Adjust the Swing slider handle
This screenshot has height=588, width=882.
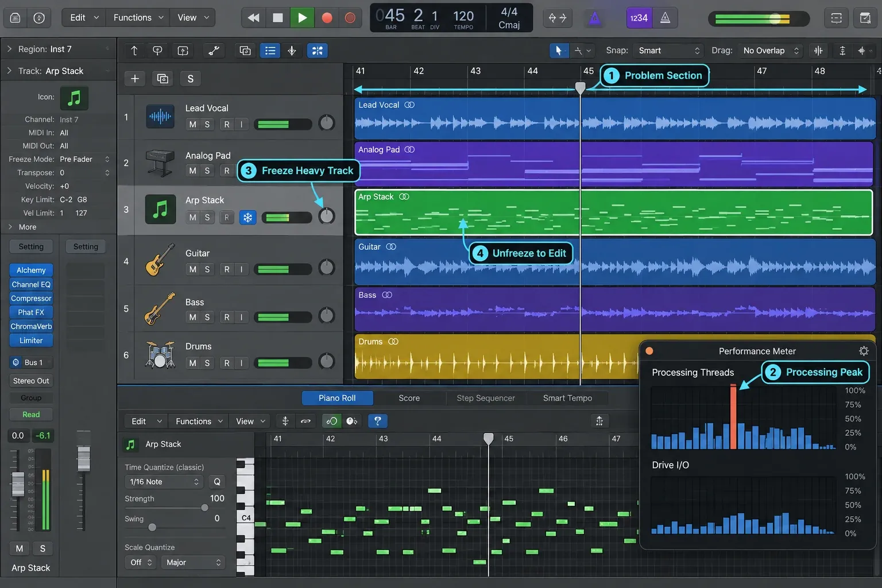coord(152,527)
